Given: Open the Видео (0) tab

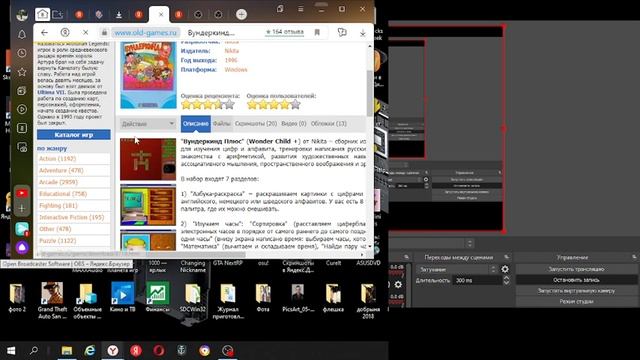Looking at the screenshot, I should [x=294, y=124].
